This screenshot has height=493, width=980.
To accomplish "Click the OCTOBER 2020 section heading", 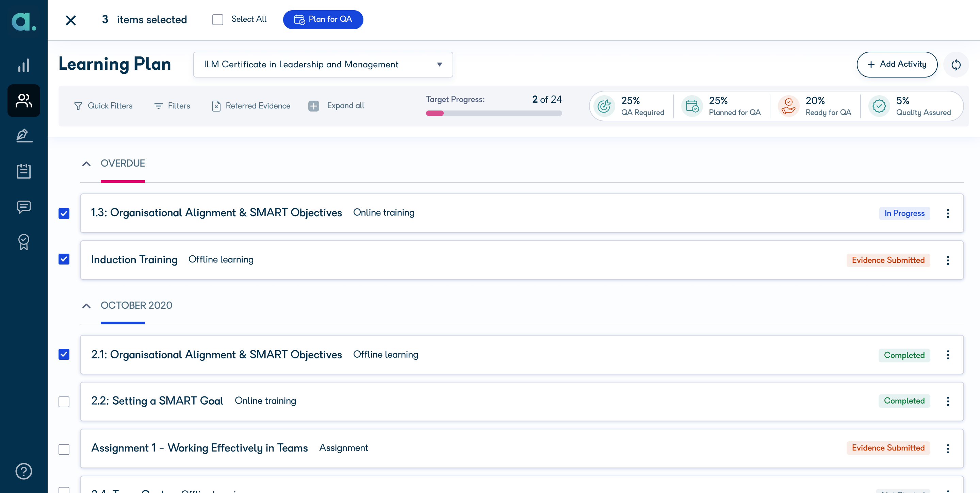I will [x=136, y=306].
